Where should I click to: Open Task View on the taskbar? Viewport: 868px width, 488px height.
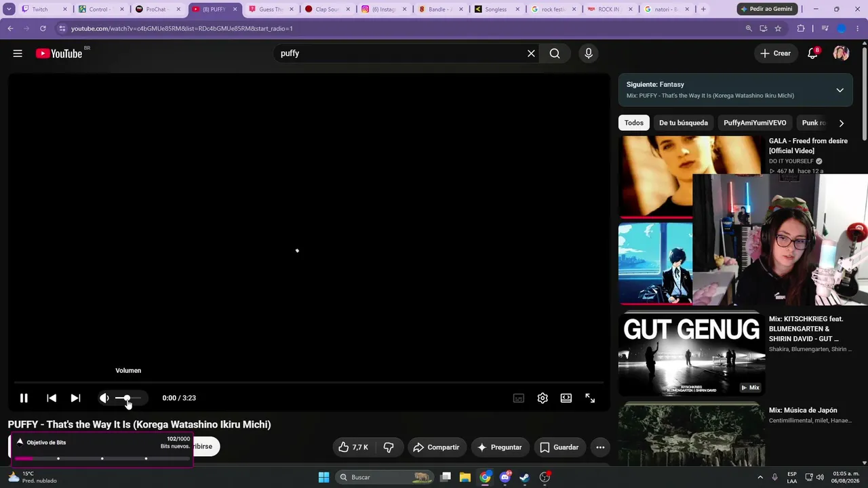point(446,477)
